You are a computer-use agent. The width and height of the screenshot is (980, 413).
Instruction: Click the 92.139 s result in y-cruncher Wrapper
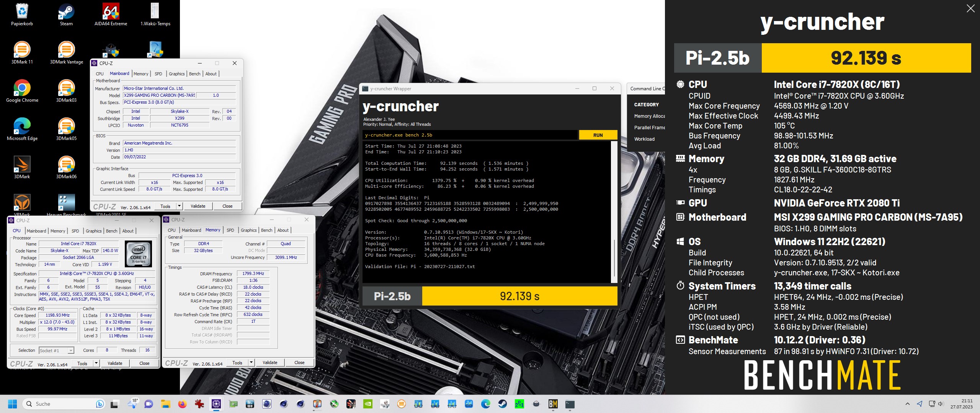tap(519, 296)
